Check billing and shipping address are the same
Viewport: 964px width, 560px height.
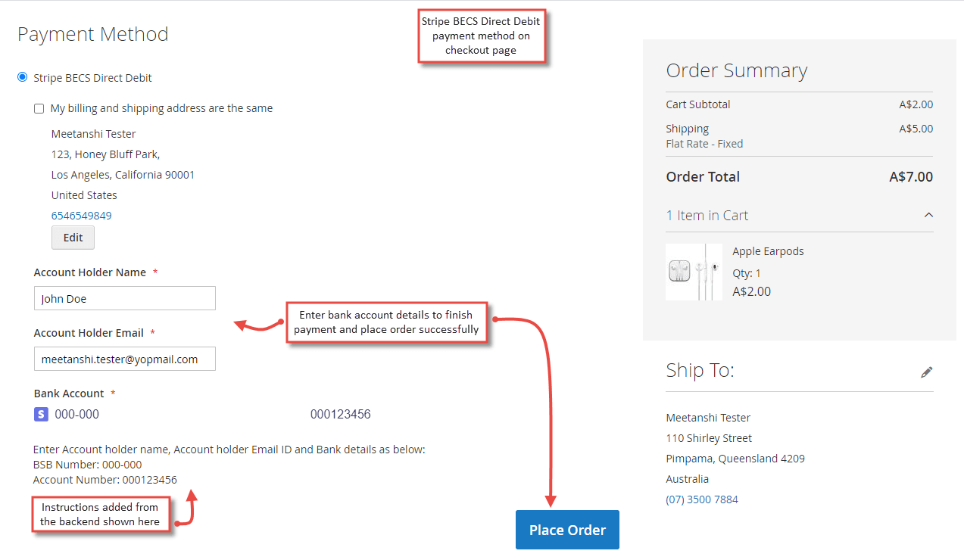(x=39, y=108)
